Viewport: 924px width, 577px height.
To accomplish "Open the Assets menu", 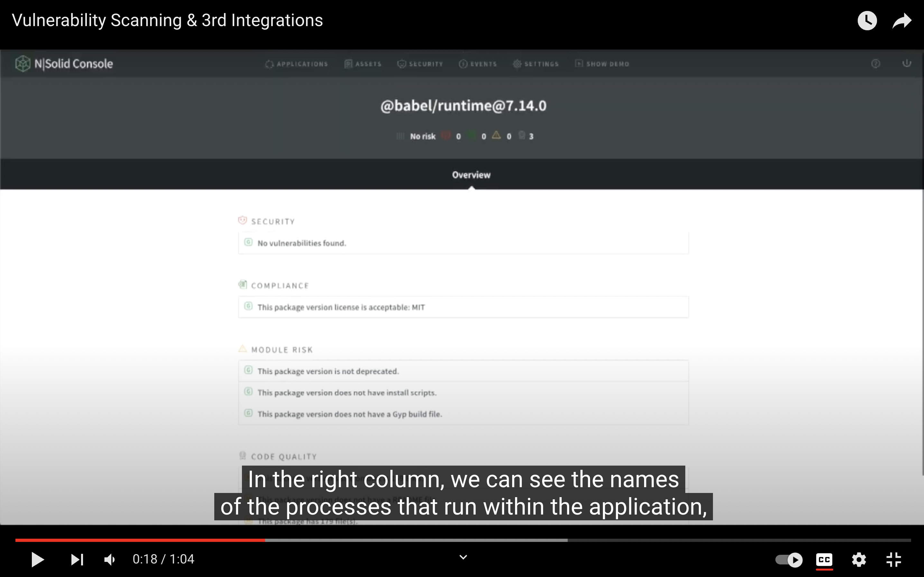I will pyautogui.click(x=363, y=64).
